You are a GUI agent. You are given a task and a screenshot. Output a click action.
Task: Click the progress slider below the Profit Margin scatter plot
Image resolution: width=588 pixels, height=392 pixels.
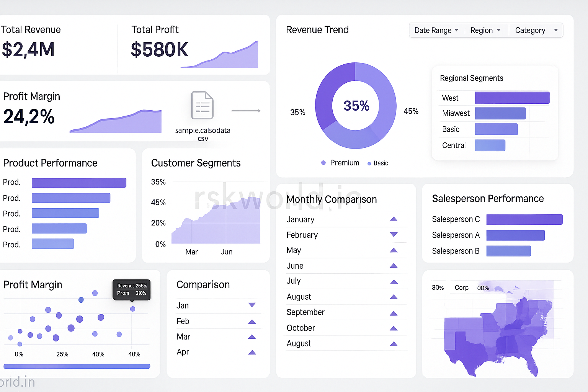tap(77, 366)
